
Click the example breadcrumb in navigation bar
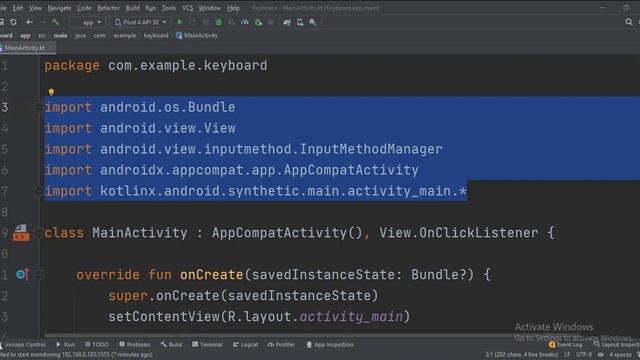tap(124, 36)
